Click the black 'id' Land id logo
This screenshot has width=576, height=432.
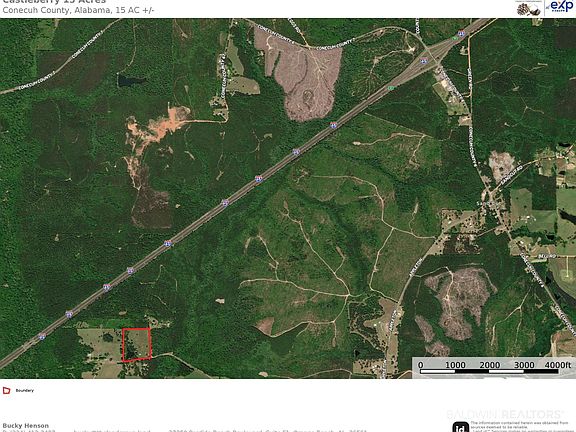tap(460, 427)
